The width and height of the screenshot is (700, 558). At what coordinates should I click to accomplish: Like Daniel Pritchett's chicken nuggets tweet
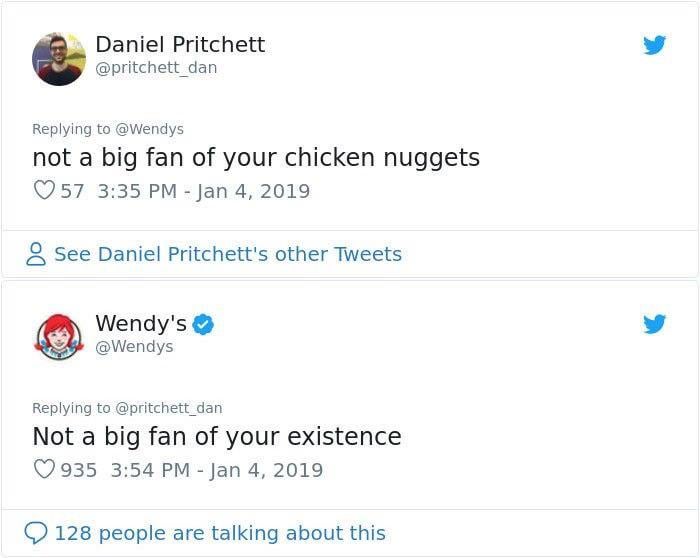(x=44, y=190)
